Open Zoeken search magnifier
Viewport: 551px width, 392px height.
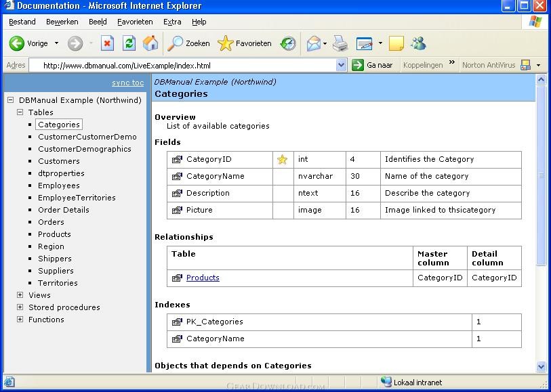click(x=175, y=43)
